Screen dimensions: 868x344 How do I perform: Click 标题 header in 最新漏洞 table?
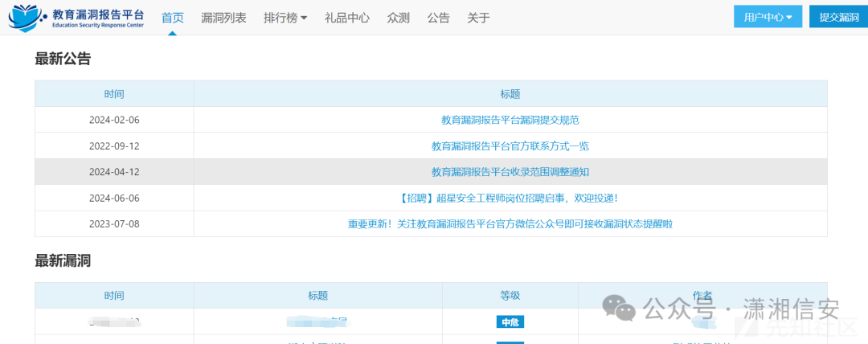click(317, 295)
